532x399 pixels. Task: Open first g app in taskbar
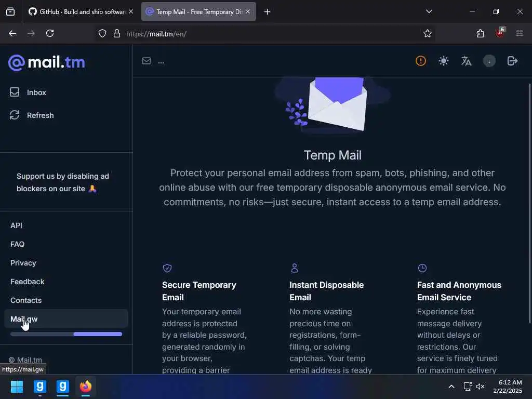(39, 387)
